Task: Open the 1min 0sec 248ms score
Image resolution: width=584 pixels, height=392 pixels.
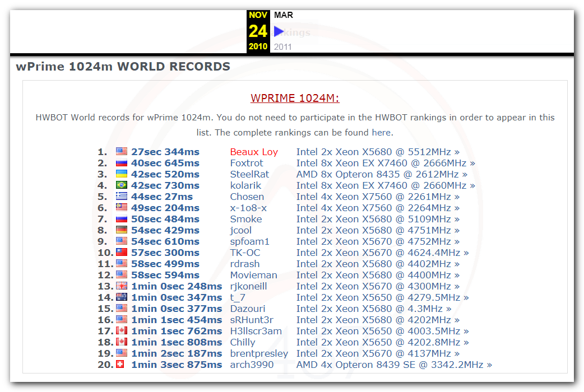Action: 176,286
